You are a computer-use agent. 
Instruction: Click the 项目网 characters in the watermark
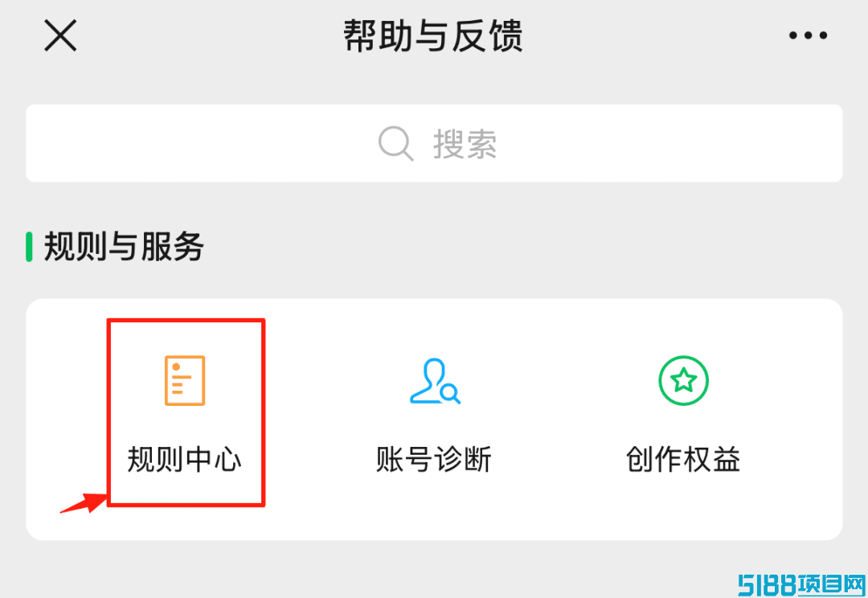[x=831, y=584]
